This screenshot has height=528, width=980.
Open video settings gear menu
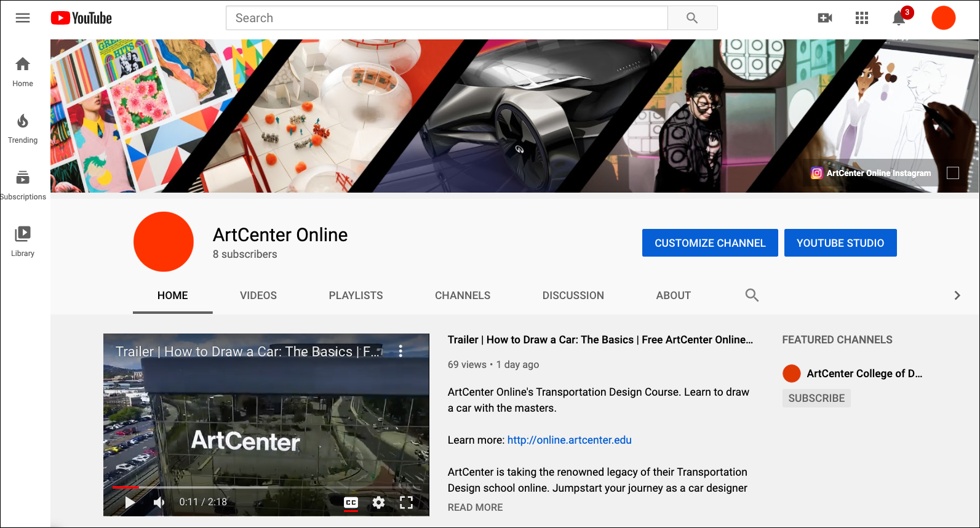tap(378, 503)
